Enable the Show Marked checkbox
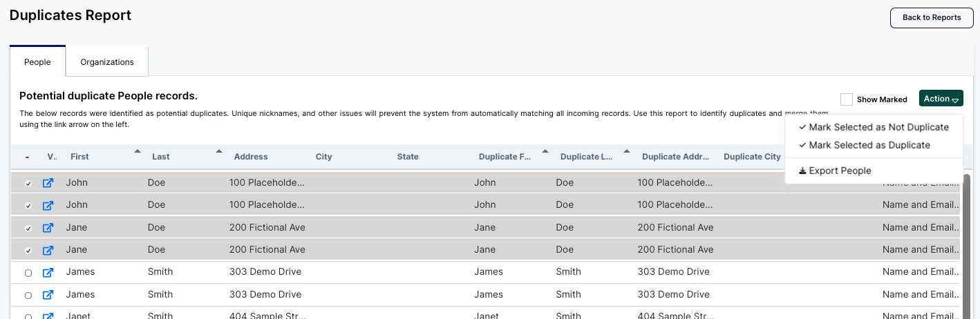 [847, 99]
